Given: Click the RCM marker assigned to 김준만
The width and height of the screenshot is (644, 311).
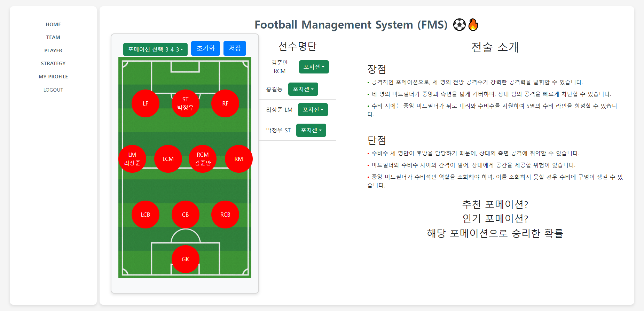Looking at the screenshot, I should (203, 158).
